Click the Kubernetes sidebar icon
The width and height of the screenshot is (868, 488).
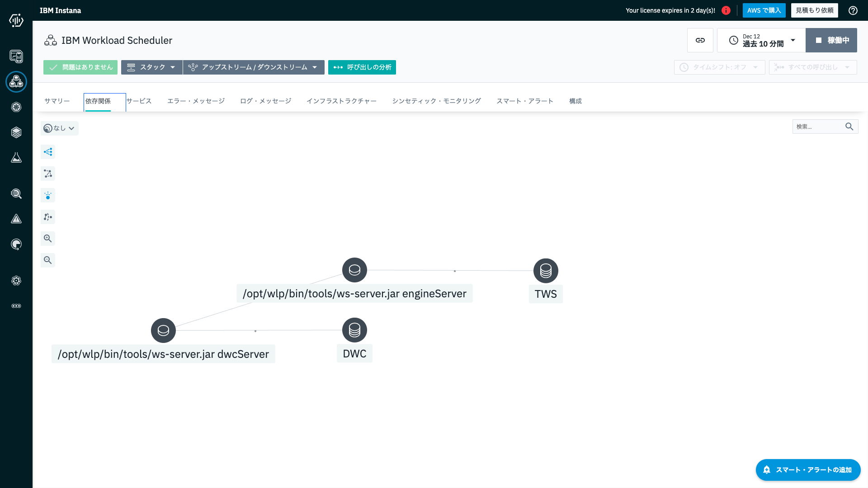(x=16, y=107)
